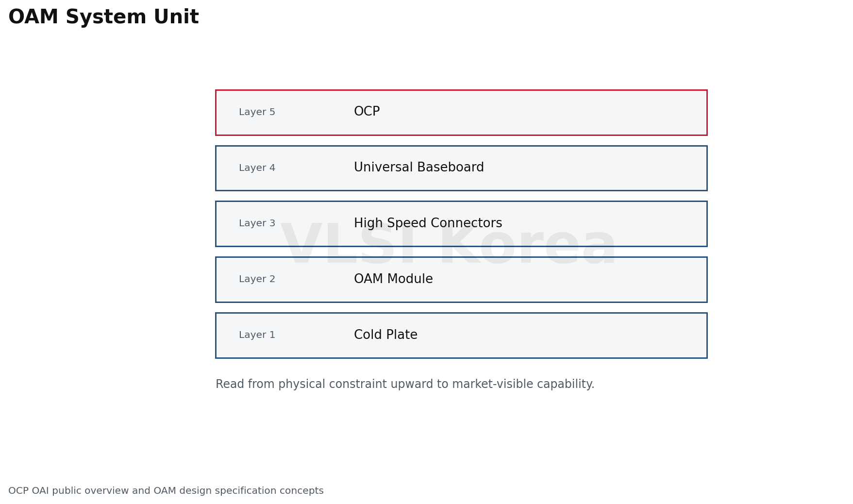The image size is (853, 504).
Task: Click the "Layer 1" label
Action: [x=257, y=335]
